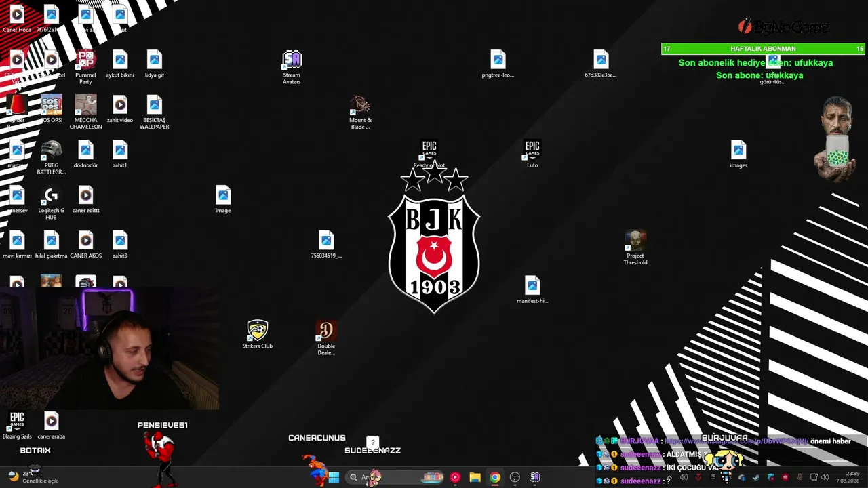868x488 pixels.
Task: Launch the Mount & Blade desktop shortcut
Action: 360,113
